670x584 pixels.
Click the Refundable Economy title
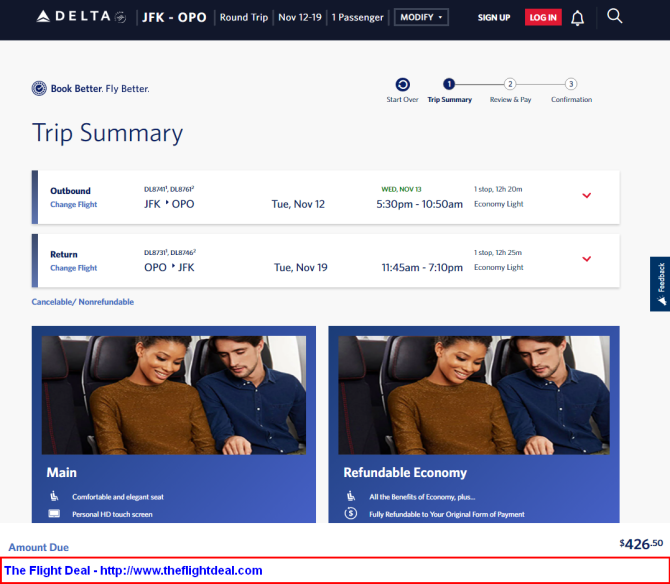[405, 472]
